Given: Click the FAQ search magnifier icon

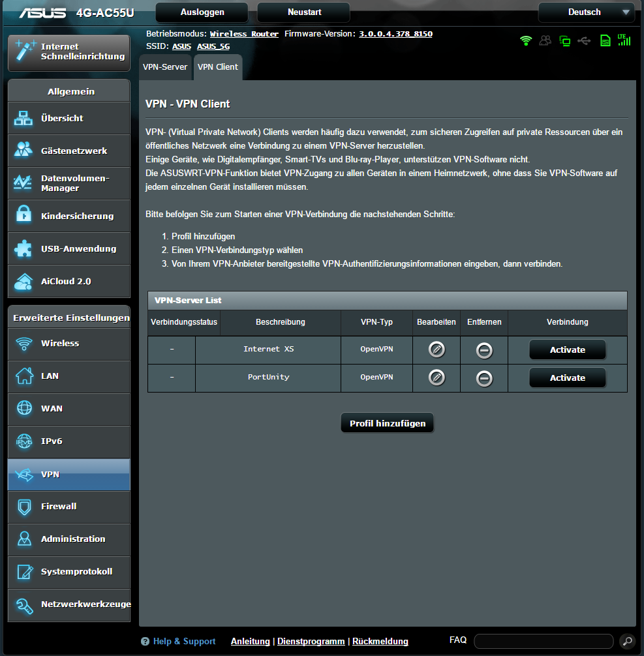Looking at the screenshot, I should [x=626, y=641].
